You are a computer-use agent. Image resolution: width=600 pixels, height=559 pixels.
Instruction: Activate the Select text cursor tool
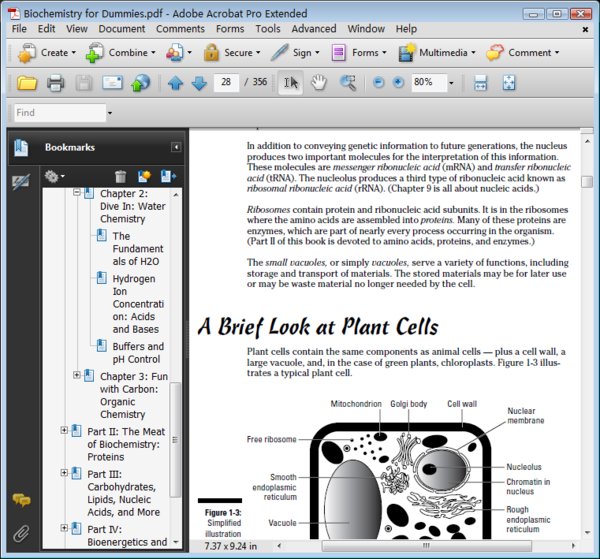pos(290,83)
